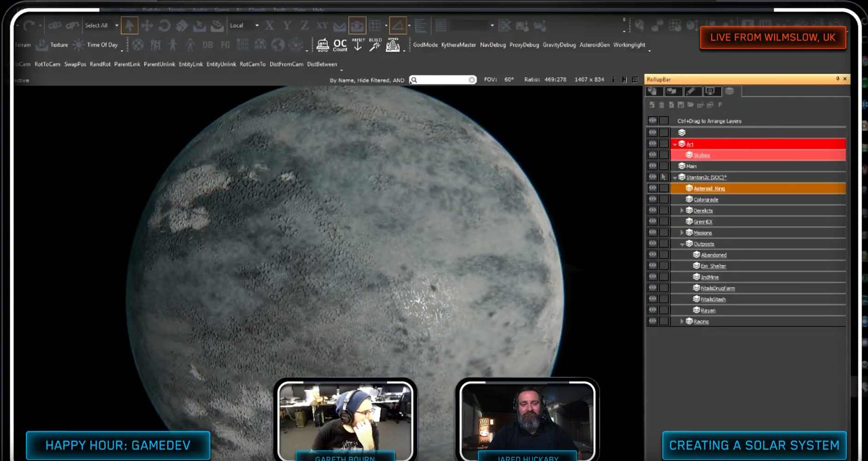The height and width of the screenshot is (461, 868).
Task: Click the Link objects chain icon
Action: pyautogui.click(x=55, y=25)
